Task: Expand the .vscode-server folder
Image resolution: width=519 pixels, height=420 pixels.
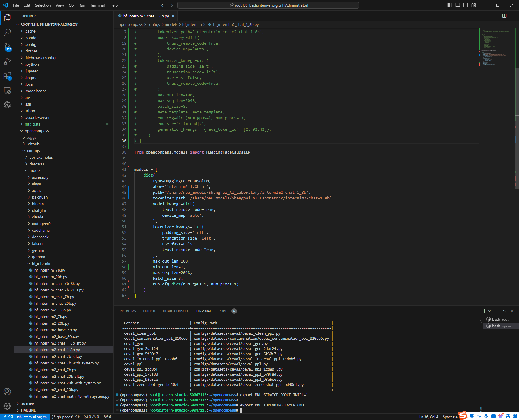Action: [x=37, y=117]
